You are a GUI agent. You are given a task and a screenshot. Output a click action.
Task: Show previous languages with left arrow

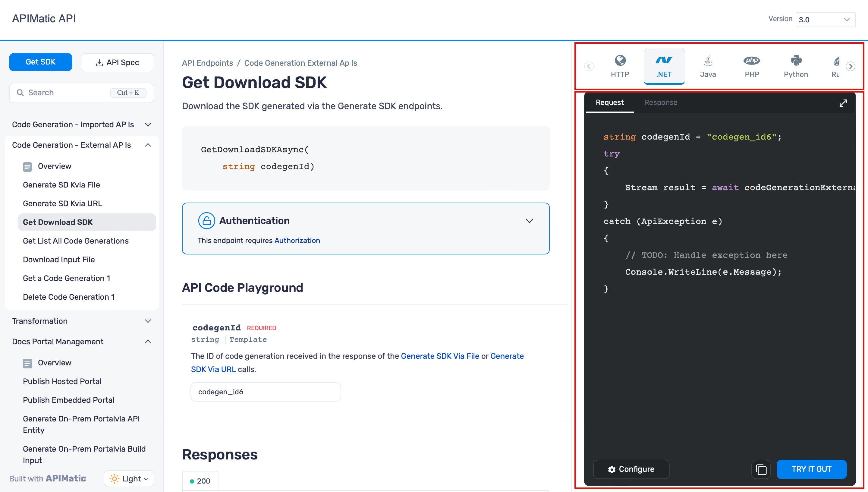589,66
